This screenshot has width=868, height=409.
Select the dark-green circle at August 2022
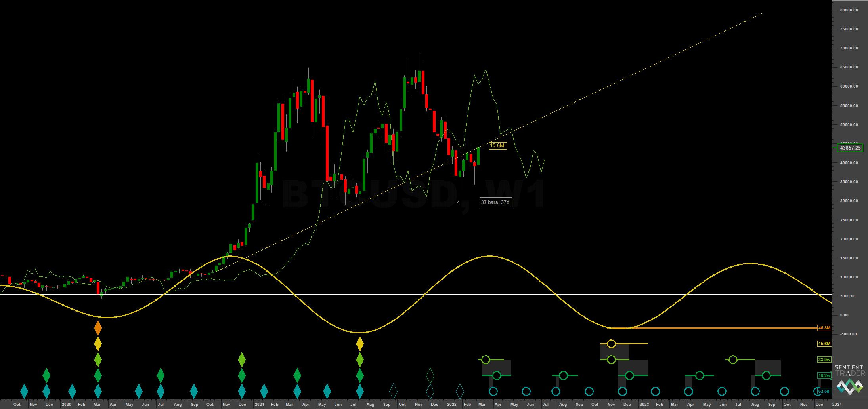pos(563,375)
